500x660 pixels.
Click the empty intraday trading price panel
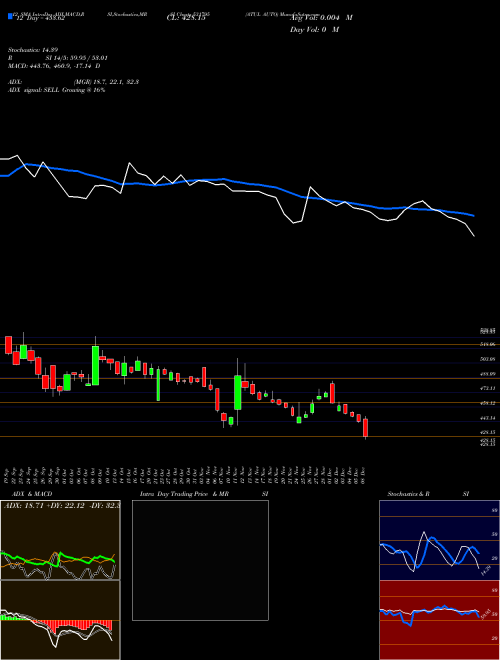pos(200,560)
